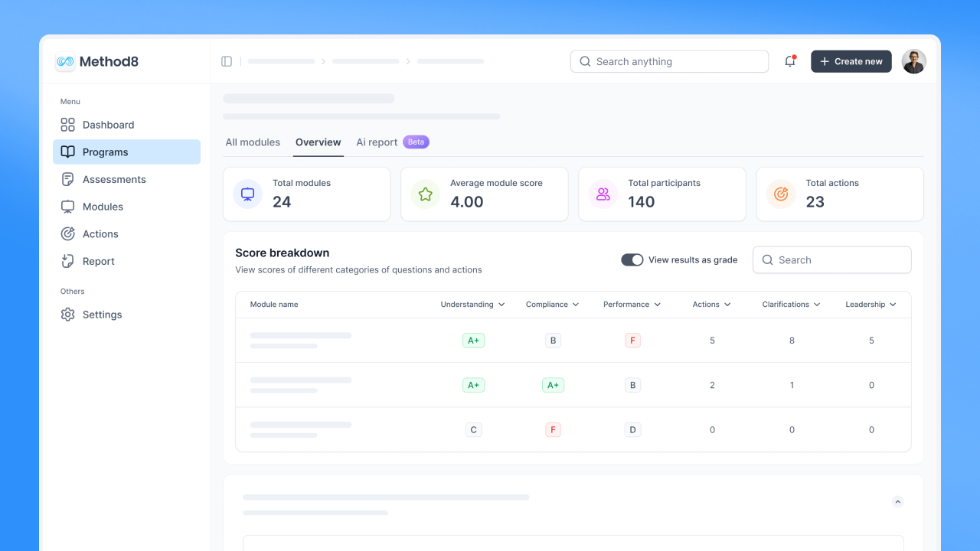This screenshot has height=551, width=980.
Task: Click the magnifier icon in score Search box
Action: [767, 260]
